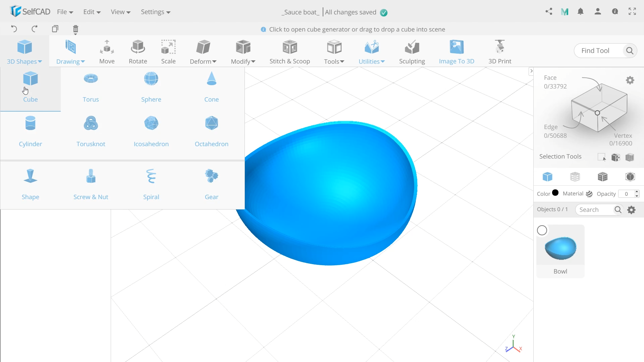Enable the gray box selection tool

point(630,157)
